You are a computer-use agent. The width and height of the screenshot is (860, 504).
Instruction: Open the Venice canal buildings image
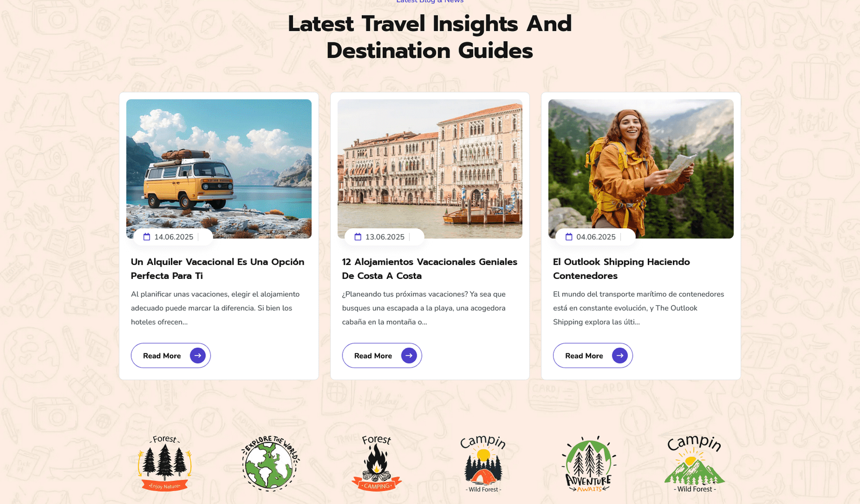(430, 169)
